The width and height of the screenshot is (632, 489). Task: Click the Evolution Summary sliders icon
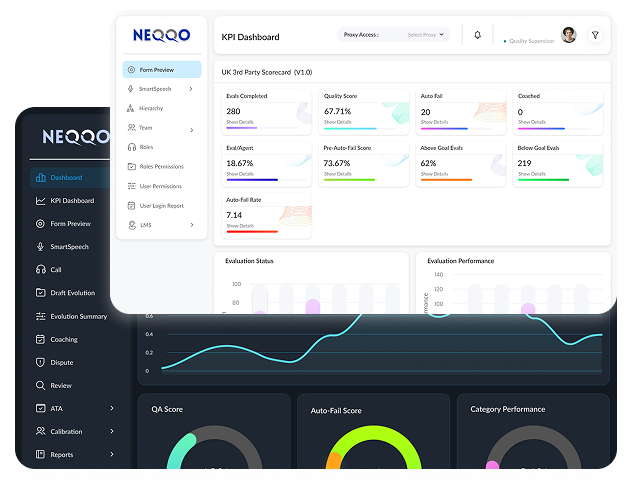[x=41, y=316]
